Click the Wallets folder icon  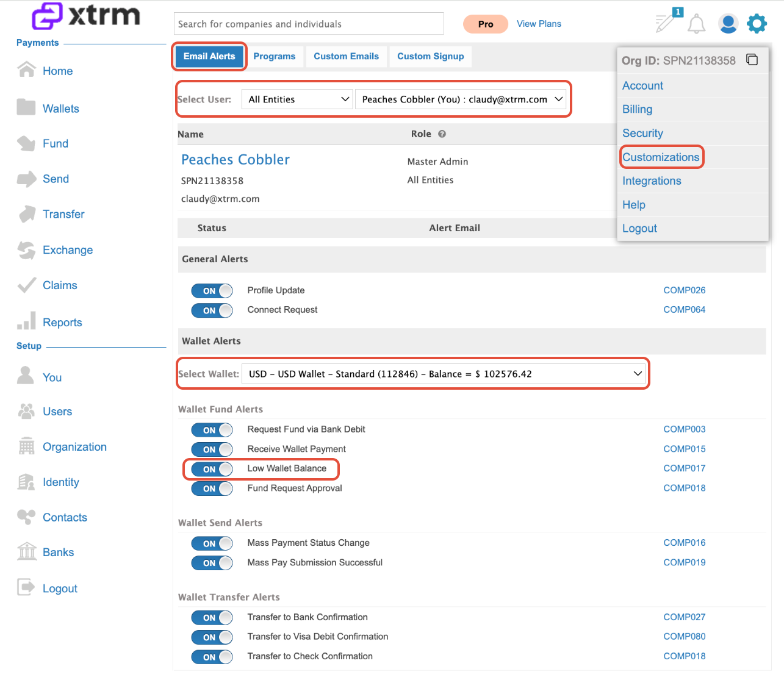point(26,107)
